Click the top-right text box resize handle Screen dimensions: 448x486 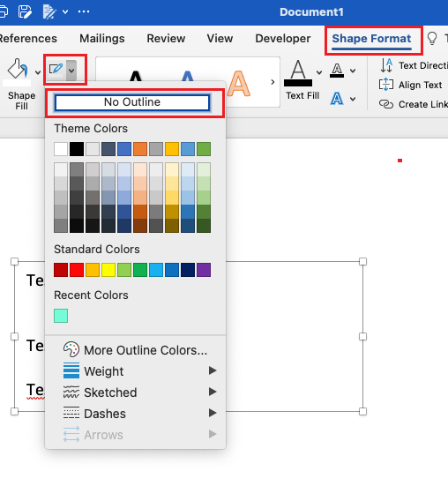(362, 262)
